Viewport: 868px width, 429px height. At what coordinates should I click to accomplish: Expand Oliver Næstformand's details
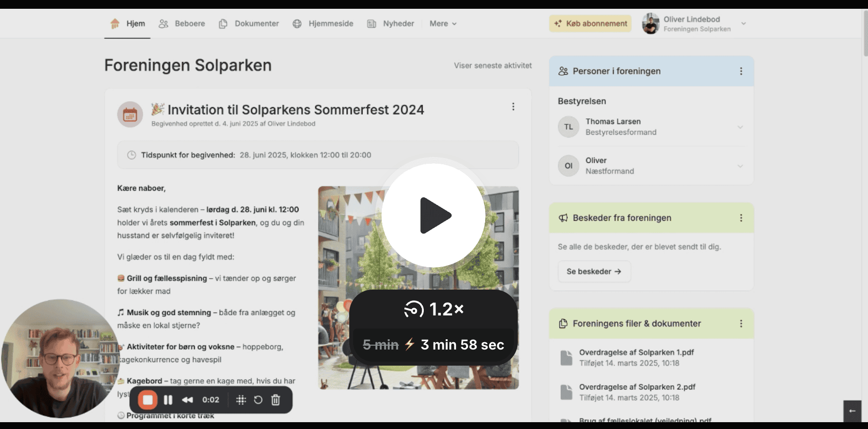point(739,166)
